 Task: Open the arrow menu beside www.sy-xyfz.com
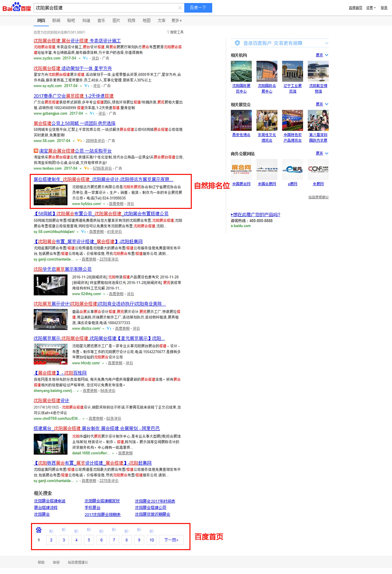click(81, 86)
